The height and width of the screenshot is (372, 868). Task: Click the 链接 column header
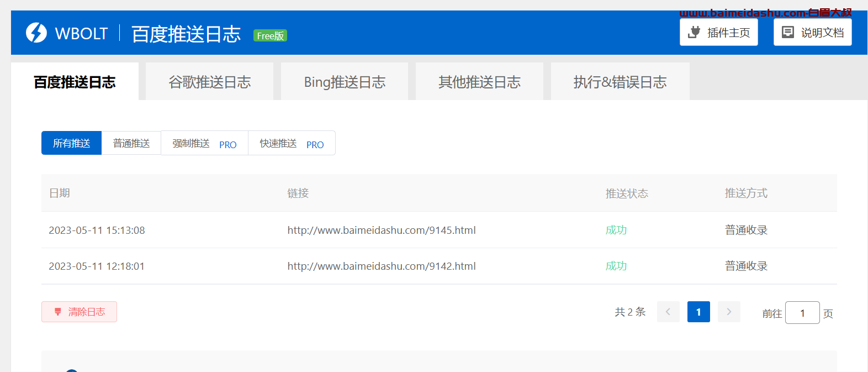click(x=298, y=193)
